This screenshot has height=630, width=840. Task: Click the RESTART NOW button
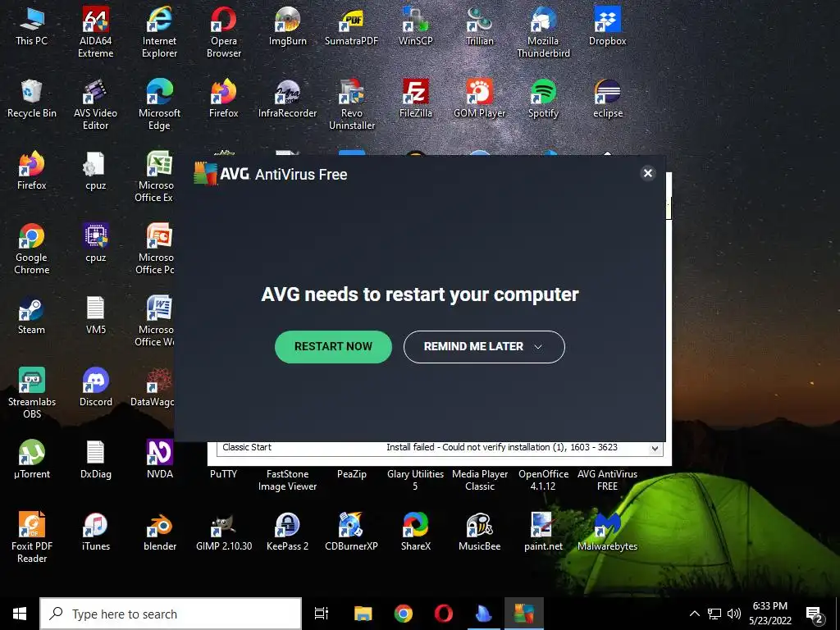tap(333, 347)
